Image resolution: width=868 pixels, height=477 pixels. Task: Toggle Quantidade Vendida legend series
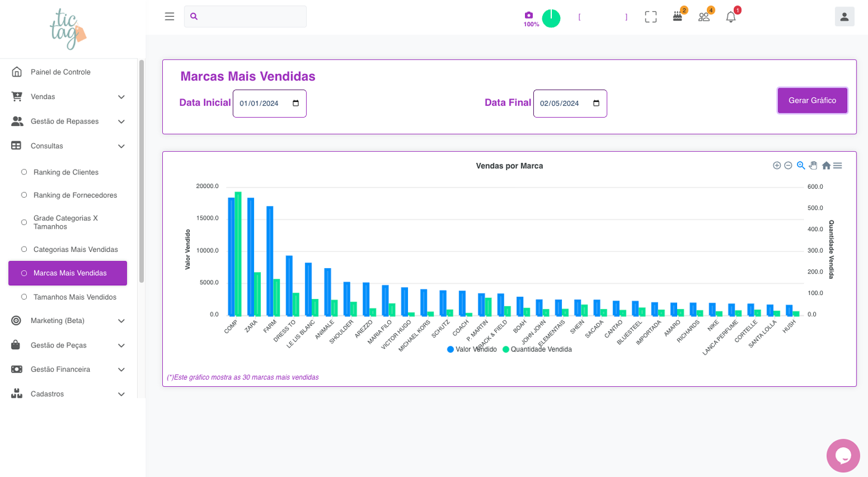tap(537, 349)
